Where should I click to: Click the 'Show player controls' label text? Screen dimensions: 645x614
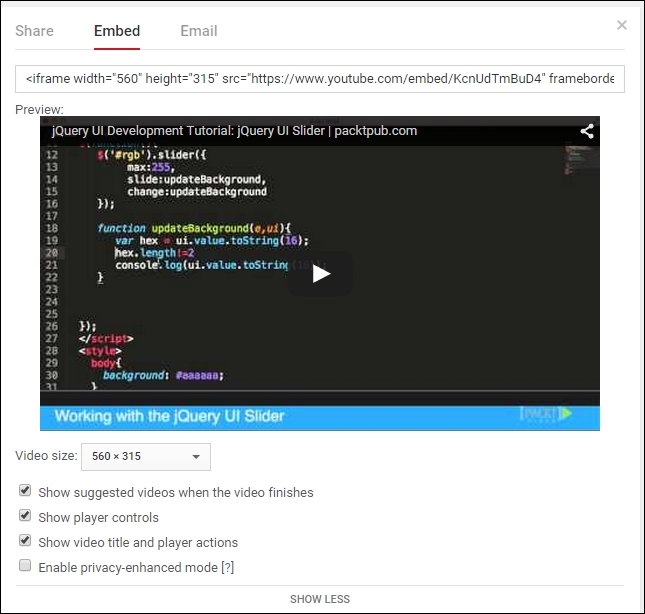coord(98,517)
